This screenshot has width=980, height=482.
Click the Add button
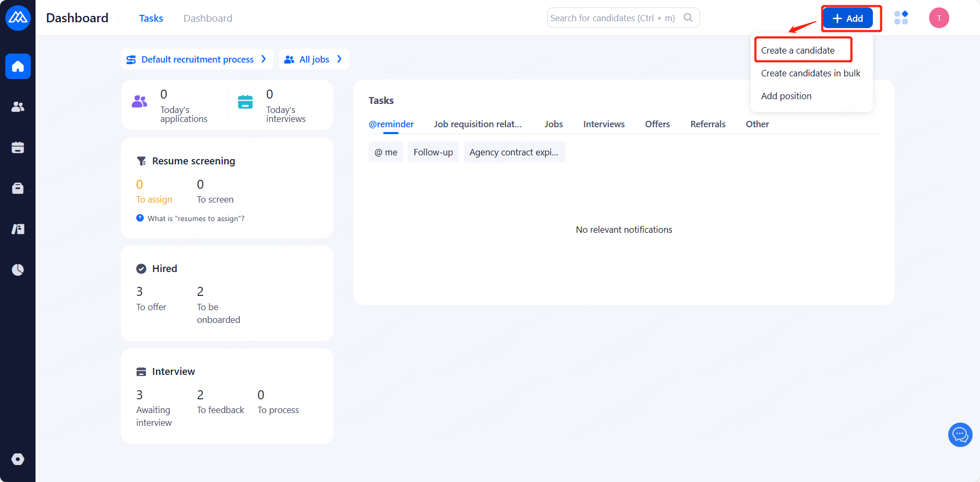847,19
